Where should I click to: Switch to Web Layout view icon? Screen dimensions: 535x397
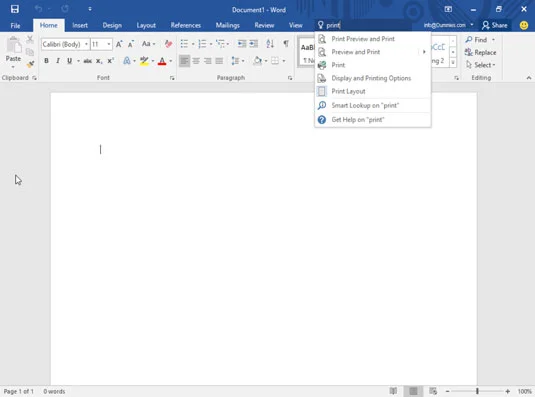pos(433,391)
